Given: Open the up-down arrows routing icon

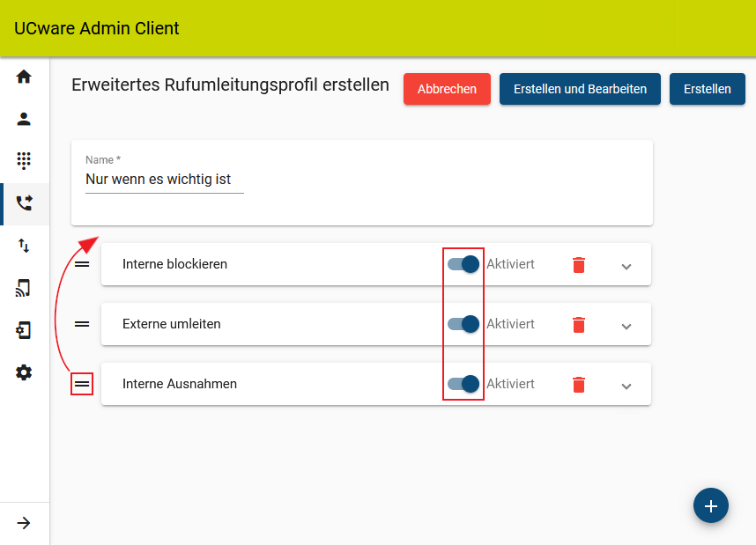Looking at the screenshot, I should tap(24, 246).
